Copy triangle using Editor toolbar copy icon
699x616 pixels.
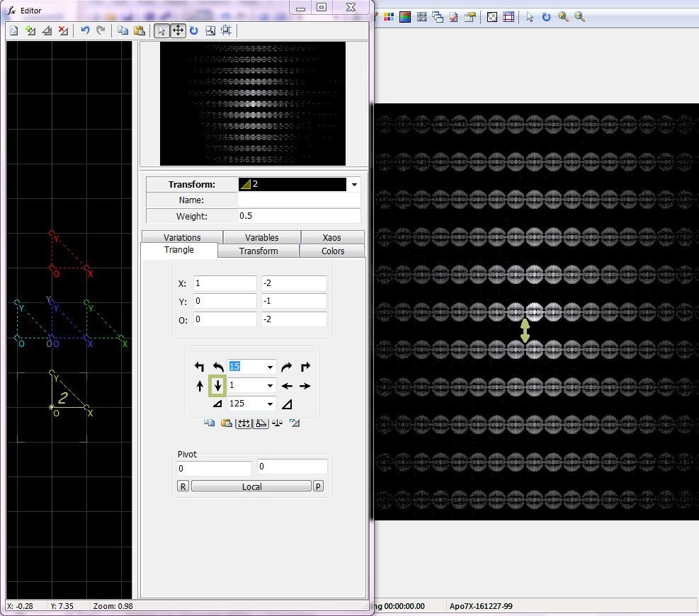point(123,30)
